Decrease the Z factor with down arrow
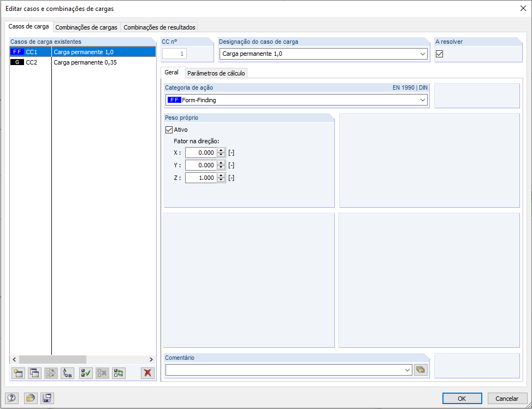 click(x=221, y=180)
